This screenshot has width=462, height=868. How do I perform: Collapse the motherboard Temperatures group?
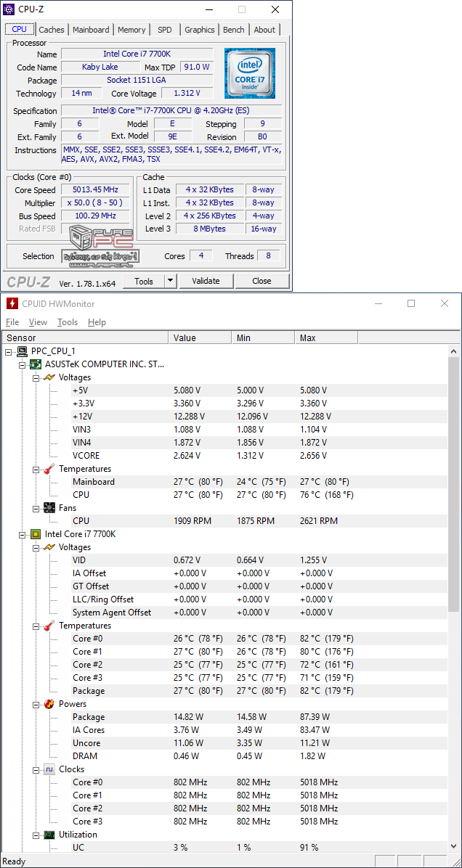tap(36, 469)
